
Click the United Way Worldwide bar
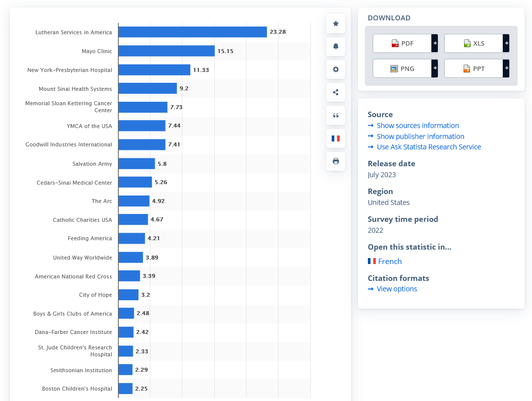[130, 258]
